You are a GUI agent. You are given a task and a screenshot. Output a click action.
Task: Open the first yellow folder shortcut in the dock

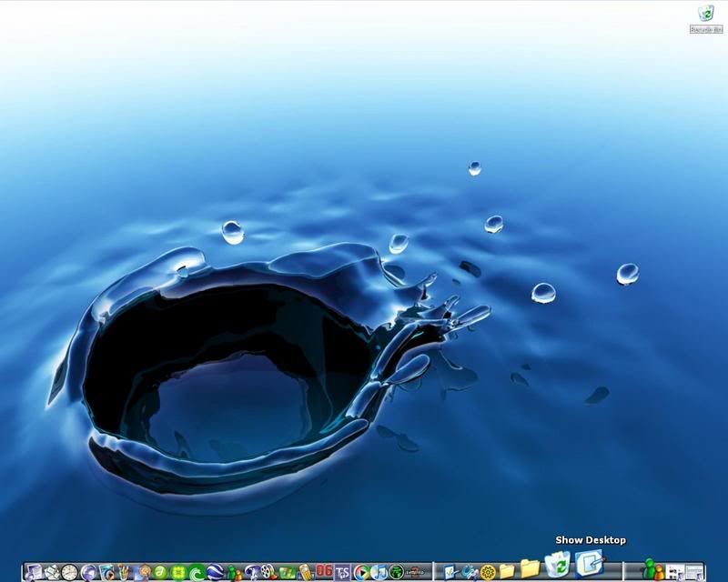tap(508, 569)
